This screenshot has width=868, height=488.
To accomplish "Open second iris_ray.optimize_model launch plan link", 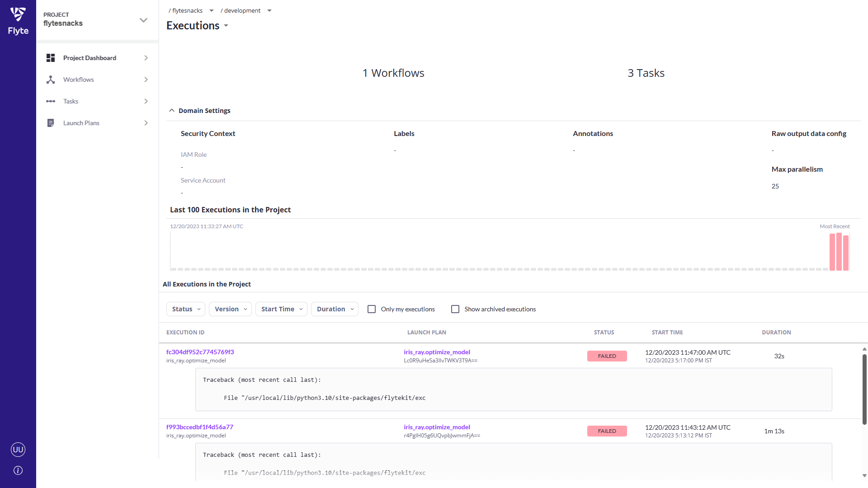I will click(x=437, y=427).
